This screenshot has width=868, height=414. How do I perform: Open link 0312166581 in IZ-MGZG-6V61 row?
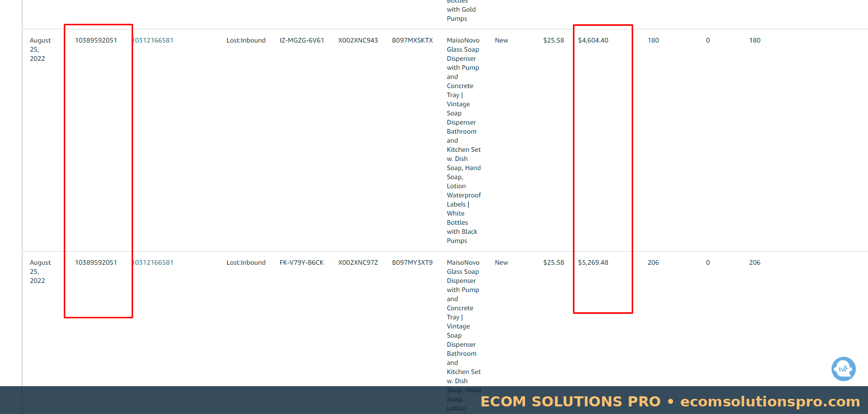click(x=153, y=40)
